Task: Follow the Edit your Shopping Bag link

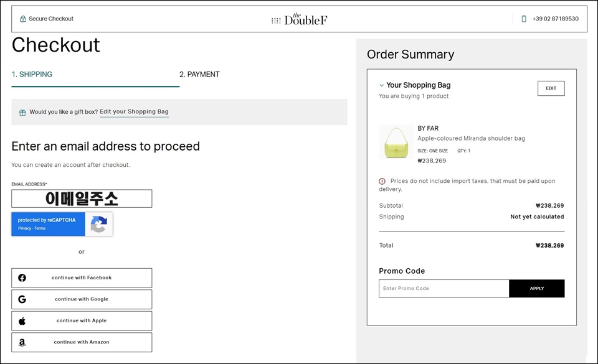Action: 135,111
